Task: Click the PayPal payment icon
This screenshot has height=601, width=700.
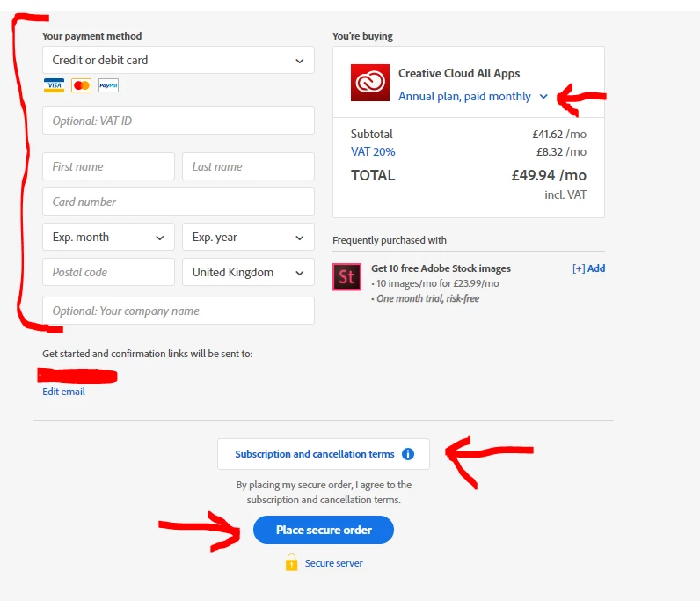Action: (x=108, y=84)
